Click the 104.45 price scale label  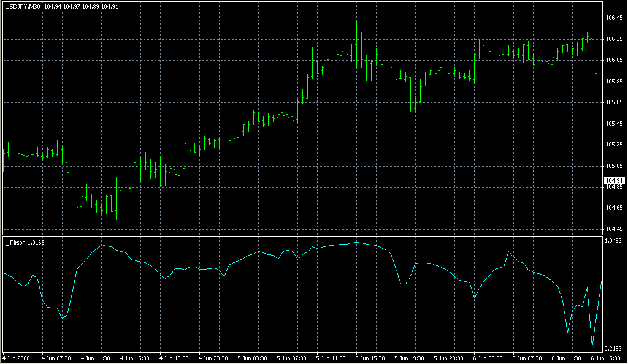pos(614,229)
